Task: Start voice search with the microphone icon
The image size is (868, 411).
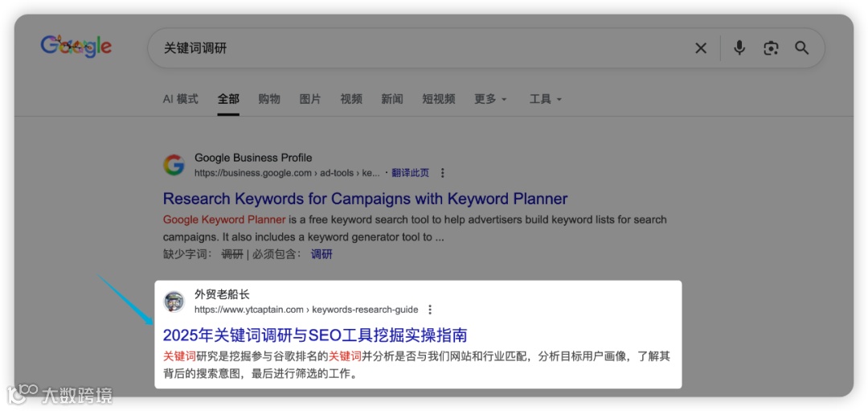Action: pos(739,48)
